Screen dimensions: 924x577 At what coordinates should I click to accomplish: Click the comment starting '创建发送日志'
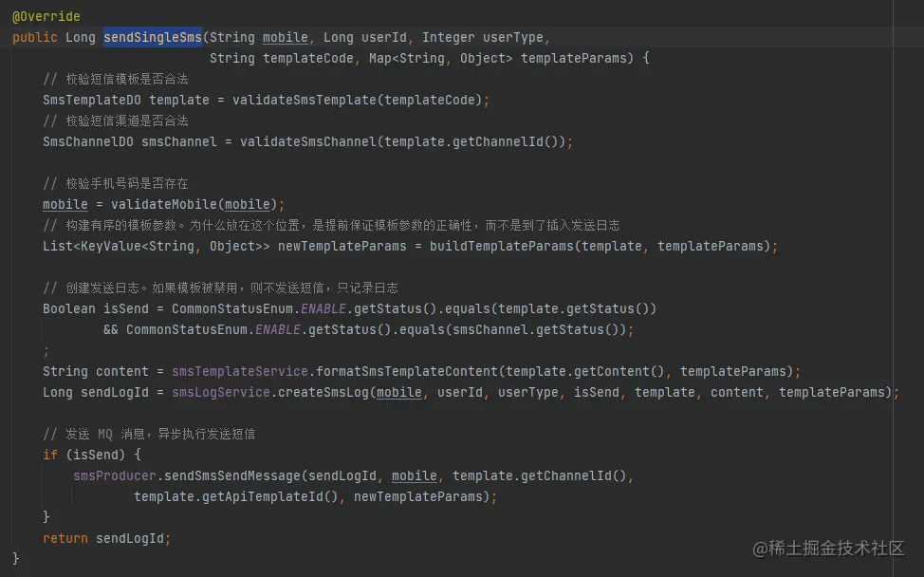coord(220,288)
